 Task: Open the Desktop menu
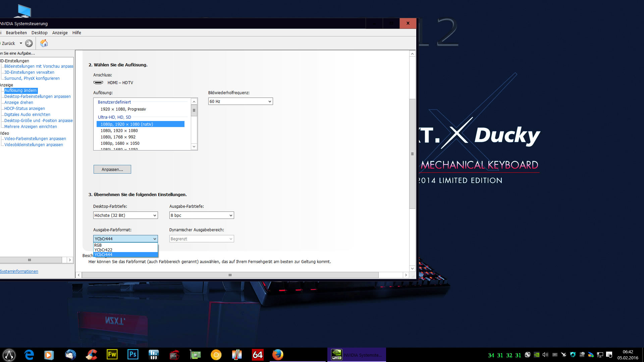point(39,33)
